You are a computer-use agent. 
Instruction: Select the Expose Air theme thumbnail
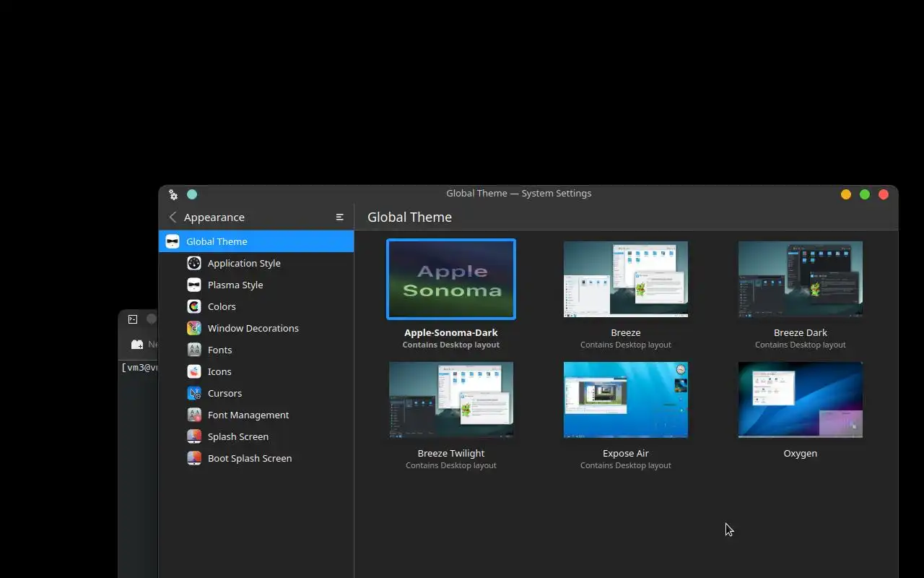click(x=626, y=400)
